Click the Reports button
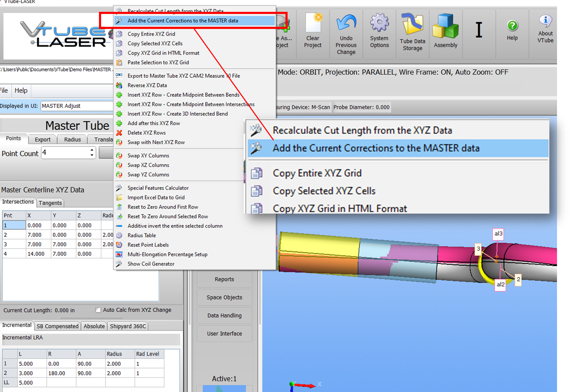The width and height of the screenshot is (572, 392). 224,279
